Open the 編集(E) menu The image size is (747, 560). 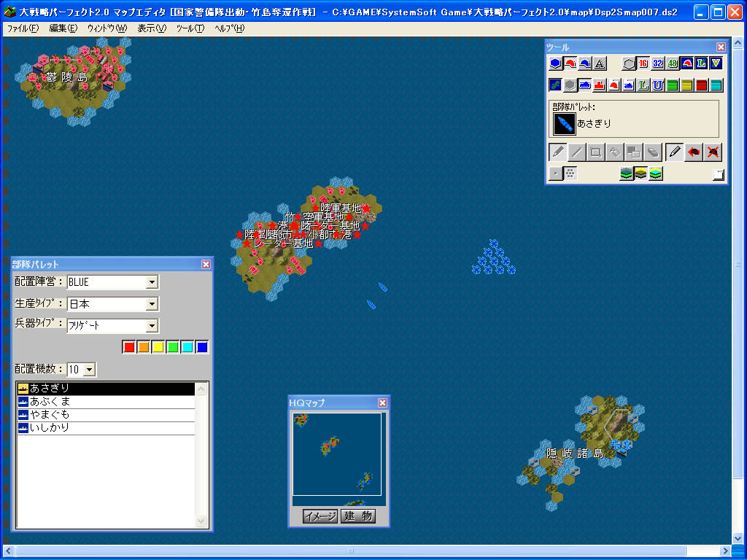point(63,28)
